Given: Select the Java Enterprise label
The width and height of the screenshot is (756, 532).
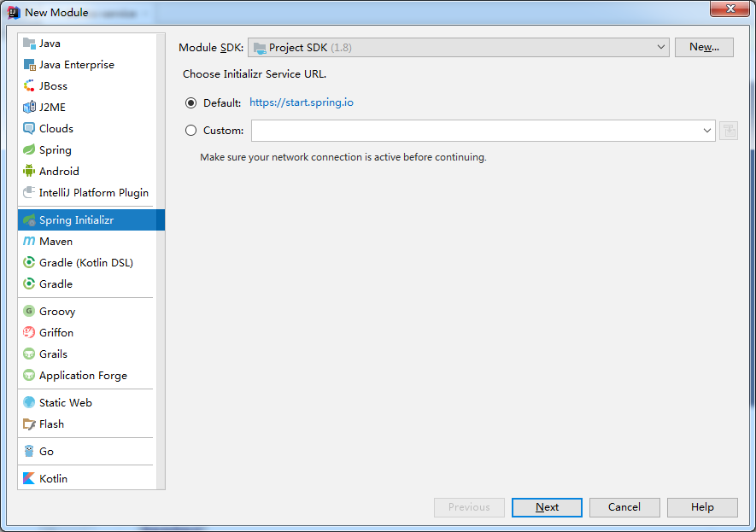Looking at the screenshot, I should [77, 65].
